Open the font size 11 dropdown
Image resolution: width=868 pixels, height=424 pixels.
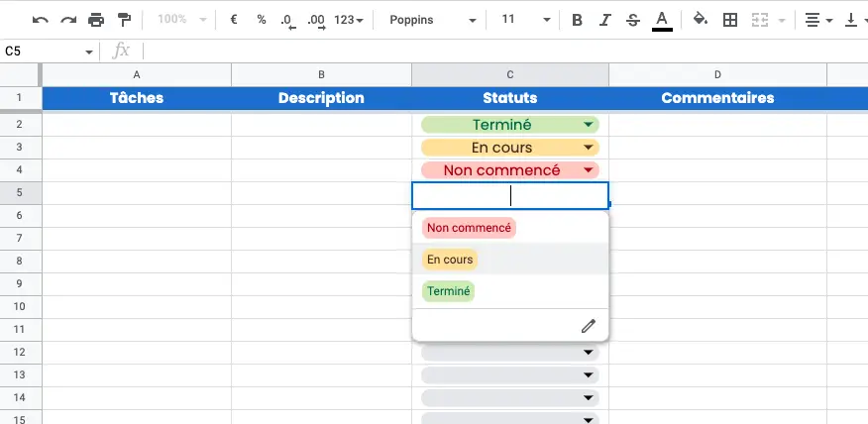coord(526,20)
